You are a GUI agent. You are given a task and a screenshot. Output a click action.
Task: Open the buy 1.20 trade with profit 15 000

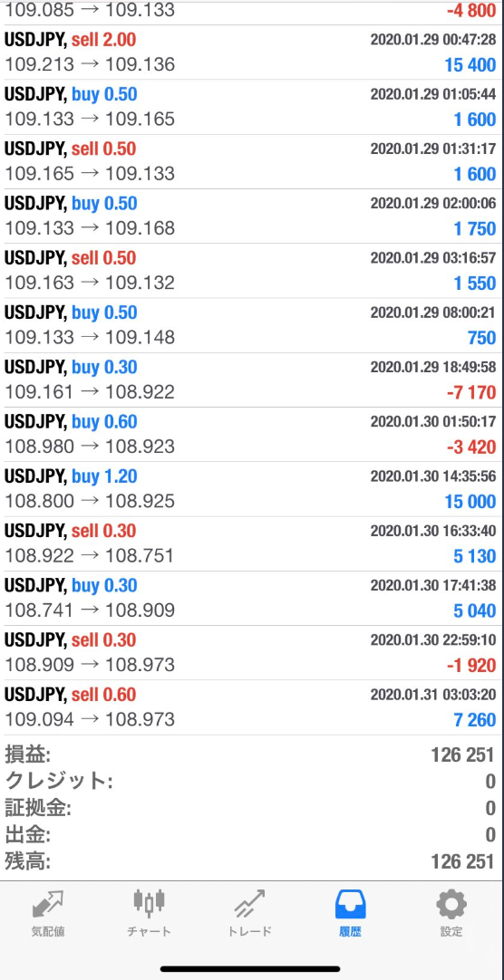click(252, 489)
